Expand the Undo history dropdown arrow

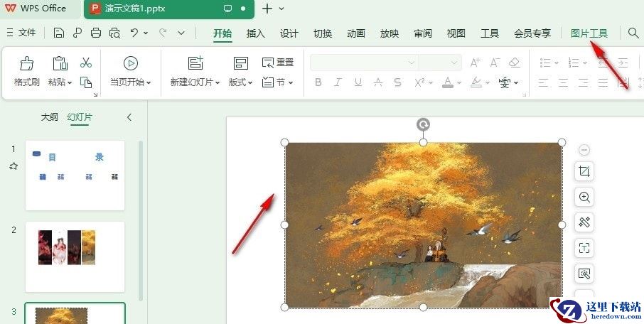point(146,33)
